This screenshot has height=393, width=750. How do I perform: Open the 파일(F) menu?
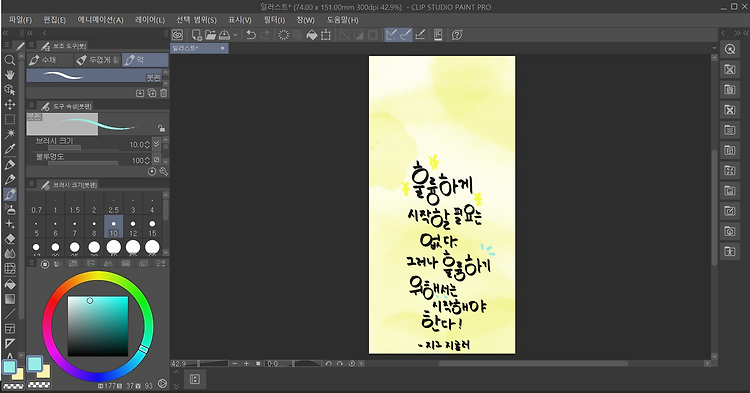point(20,20)
